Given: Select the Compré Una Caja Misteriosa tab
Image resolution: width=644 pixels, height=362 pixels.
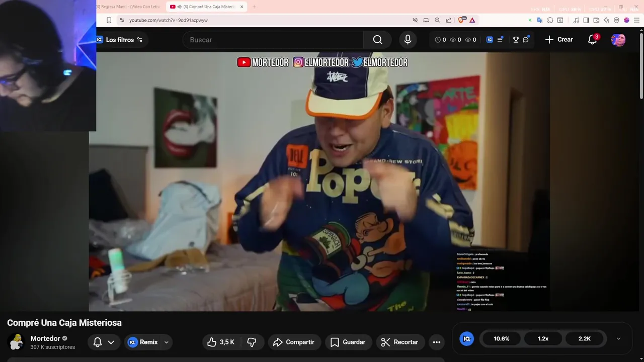Looking at the screenshot, I should tap(204, 7).
